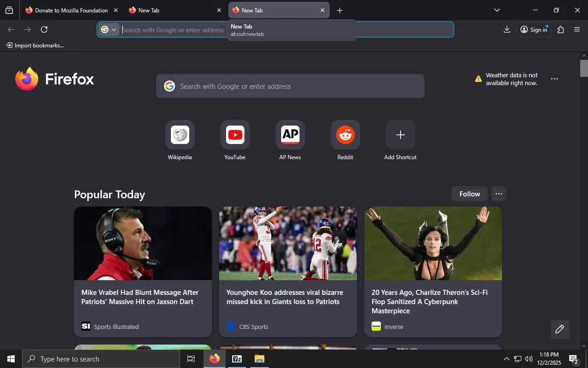The height and width of the screenshot is (368, 588).
Task: Click the CBS Sports source label
Action: (x=254, y=327)
